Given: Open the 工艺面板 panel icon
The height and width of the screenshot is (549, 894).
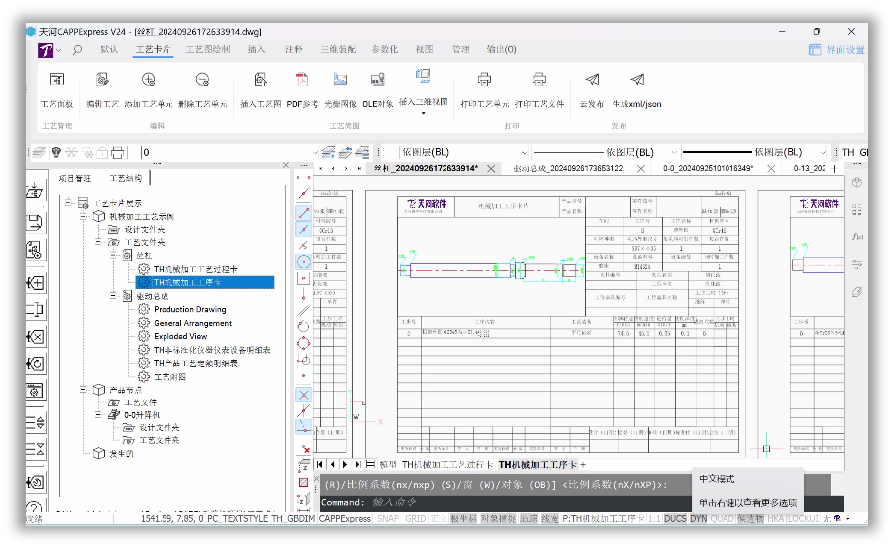Looking at the screenshot, I should 56,80.
